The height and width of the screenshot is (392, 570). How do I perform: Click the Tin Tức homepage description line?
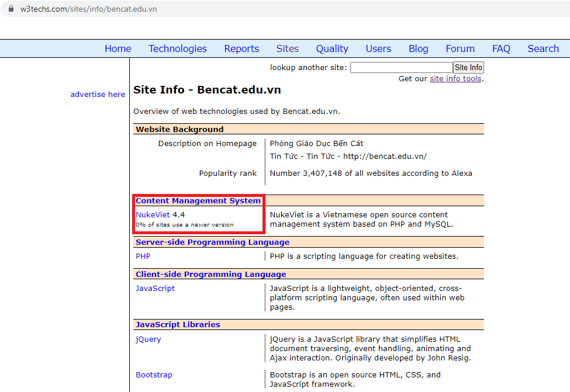pos(348,156)
